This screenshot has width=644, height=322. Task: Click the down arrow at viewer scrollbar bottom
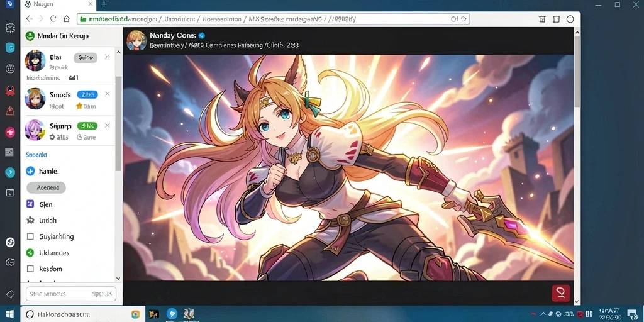click(x=577, y=301)
